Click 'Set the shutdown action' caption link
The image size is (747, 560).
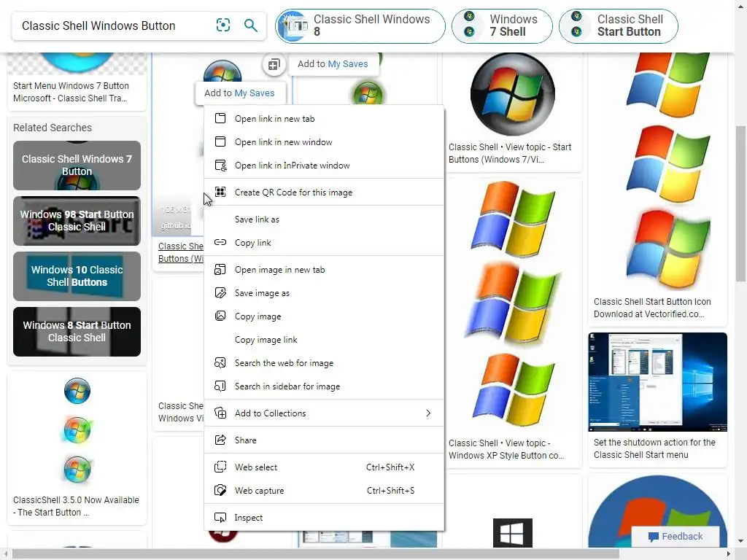tap(654, 448)
